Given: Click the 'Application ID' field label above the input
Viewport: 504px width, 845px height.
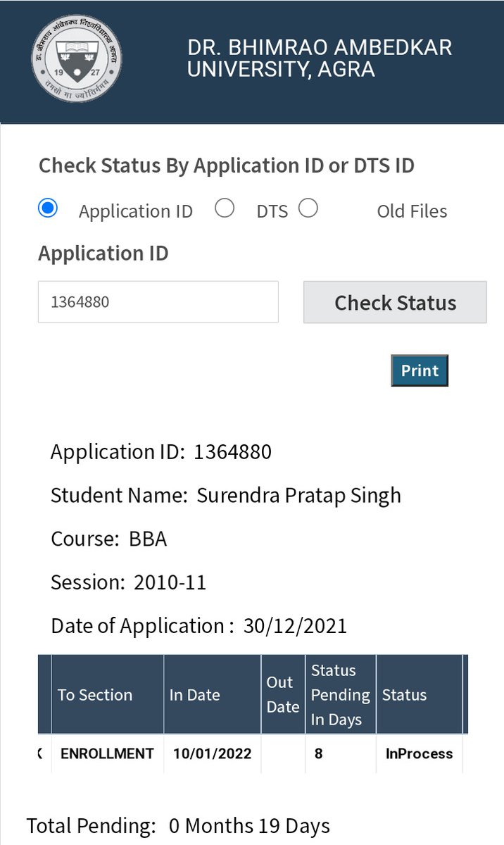Looking at the screenshot, I should coord(103,254).
